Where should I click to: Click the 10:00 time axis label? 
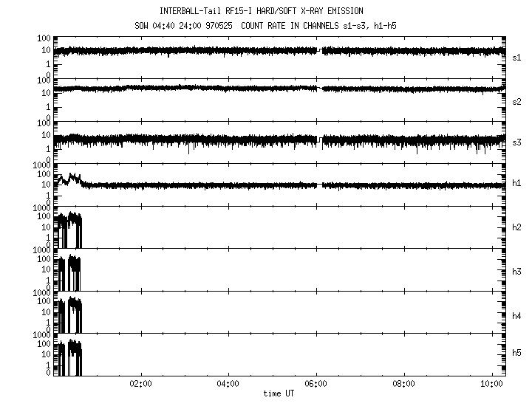tap(492, 384)
